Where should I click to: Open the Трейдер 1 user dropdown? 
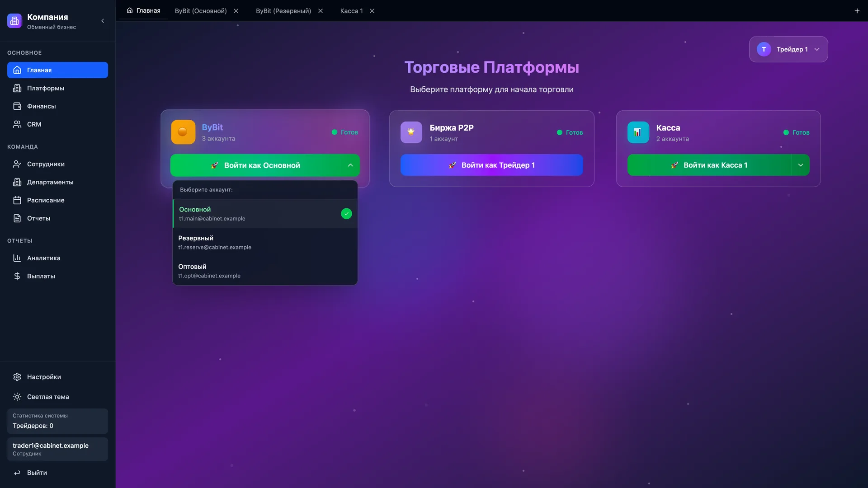[x=788, y=49]
